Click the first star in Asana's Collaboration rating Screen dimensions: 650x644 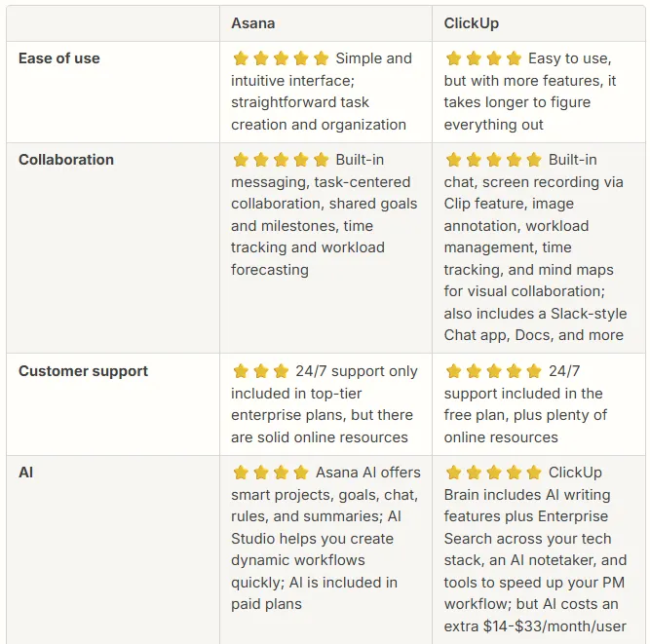coord(241,160)
